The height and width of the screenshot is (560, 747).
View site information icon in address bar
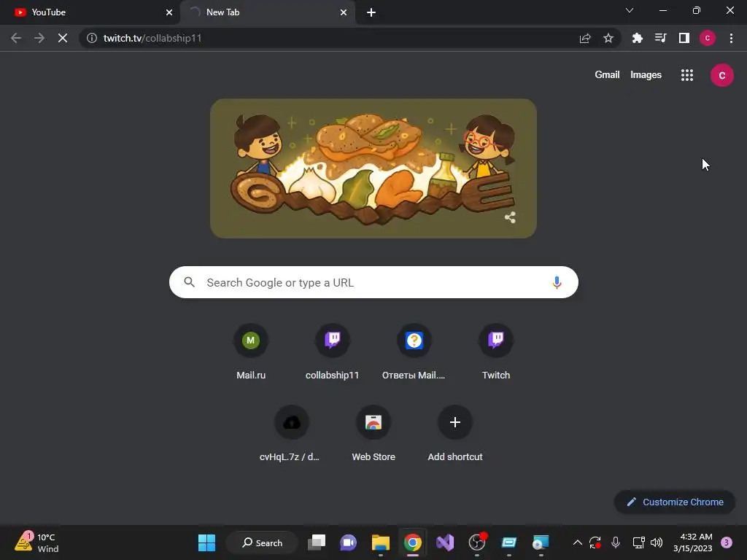click(92, 38)
